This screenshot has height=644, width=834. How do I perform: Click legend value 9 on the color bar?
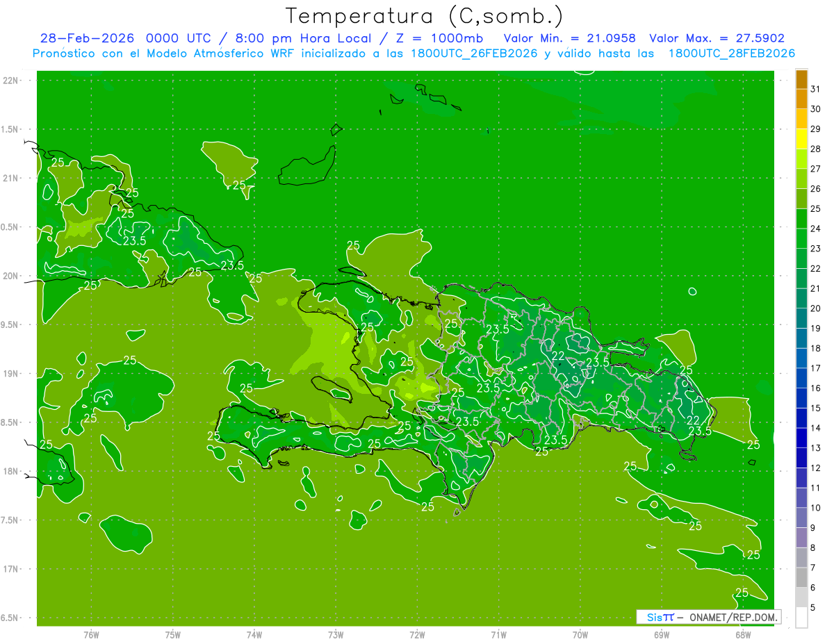[x=813, y=528]
